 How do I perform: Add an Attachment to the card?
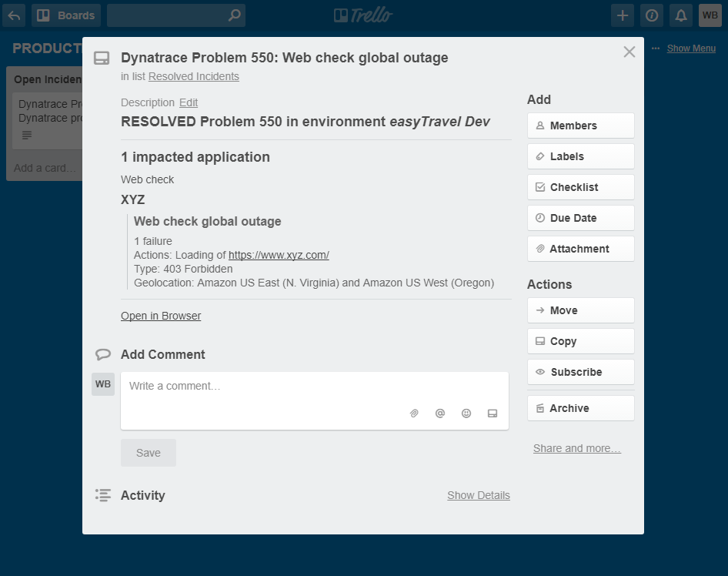581,249
